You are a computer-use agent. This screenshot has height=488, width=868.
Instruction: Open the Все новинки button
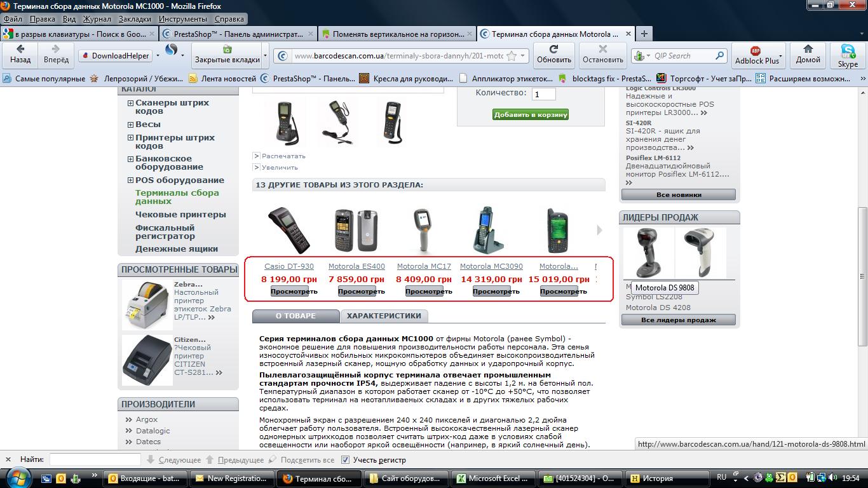coord(679,194)
